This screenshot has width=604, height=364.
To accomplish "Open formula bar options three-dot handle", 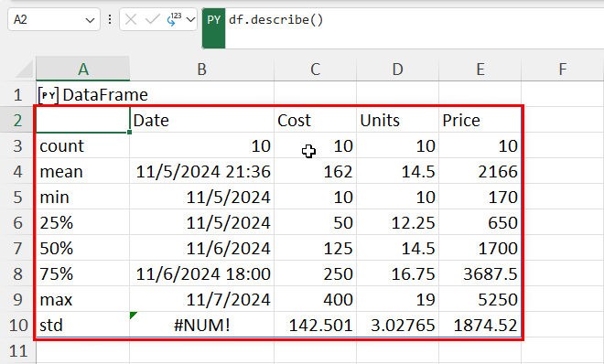I will pos(110,19).
